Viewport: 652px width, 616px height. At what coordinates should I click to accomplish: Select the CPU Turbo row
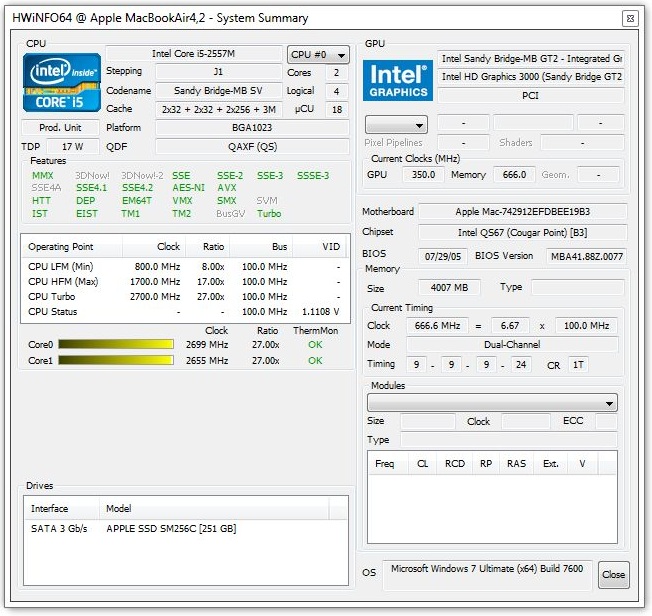pos(185,297)
